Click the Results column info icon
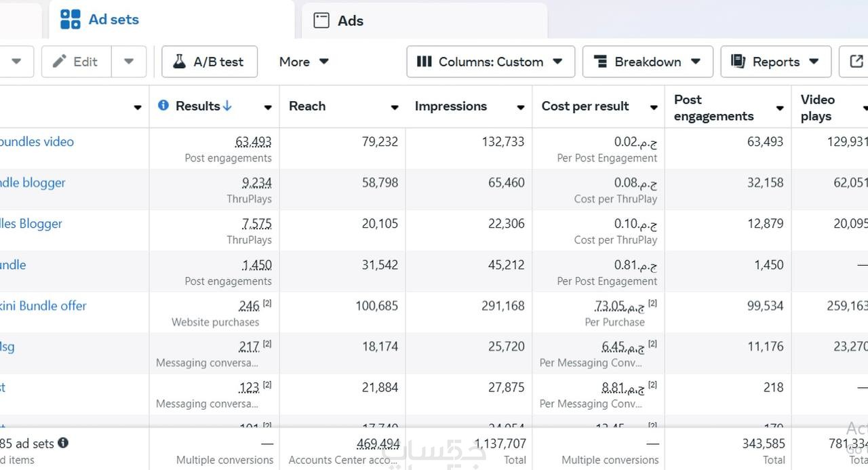This screenshot has width=868, height=470. click(163, 106)
